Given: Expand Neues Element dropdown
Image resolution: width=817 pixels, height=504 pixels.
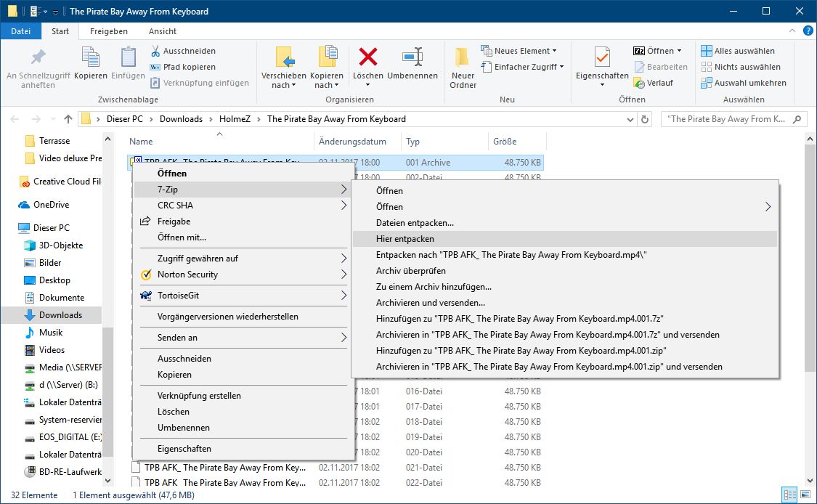Looking at the screenshot, I should 554,51.
